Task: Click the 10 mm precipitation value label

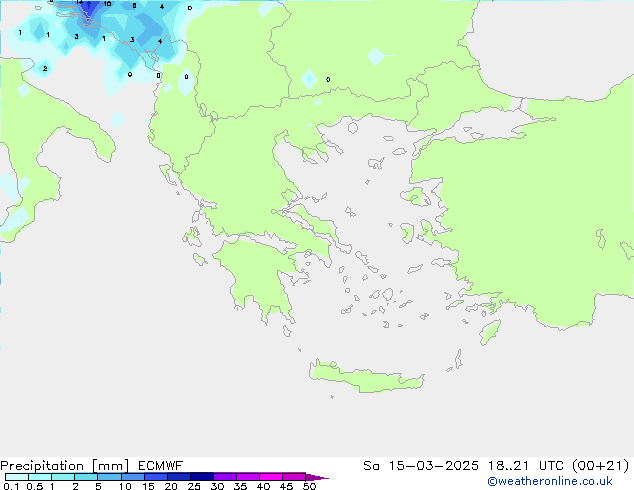Action: [x=107, y=5]
